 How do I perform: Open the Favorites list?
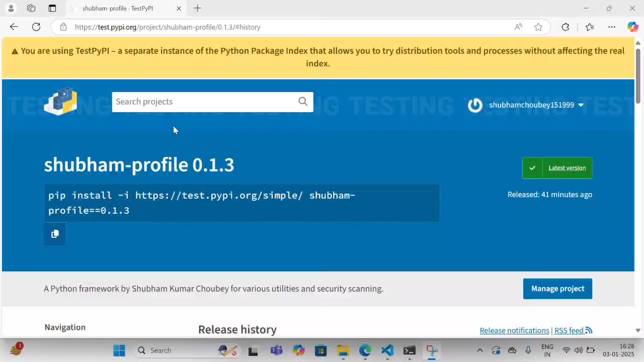(x=590, y=27)
